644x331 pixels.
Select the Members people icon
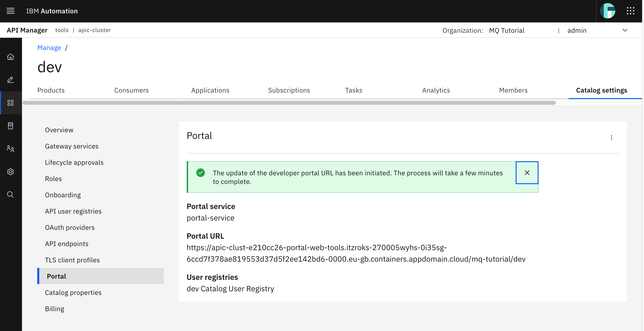(x=11, y=149)
